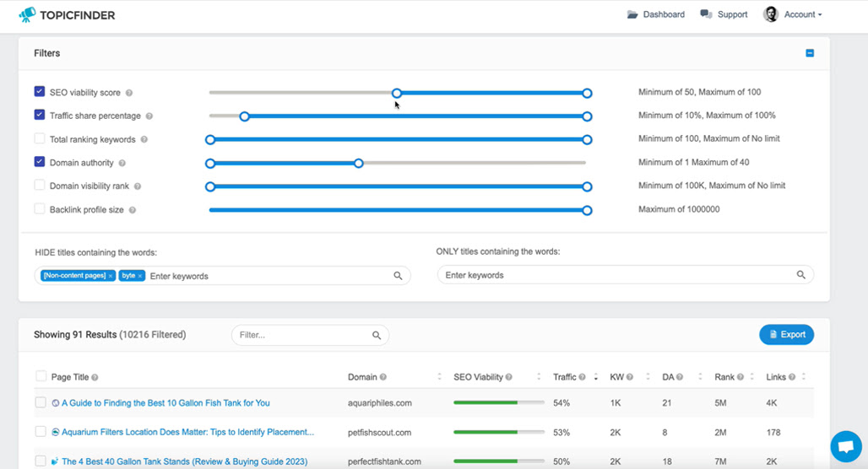Click Total ranking keywords maximum slider handle

point(588,140)
